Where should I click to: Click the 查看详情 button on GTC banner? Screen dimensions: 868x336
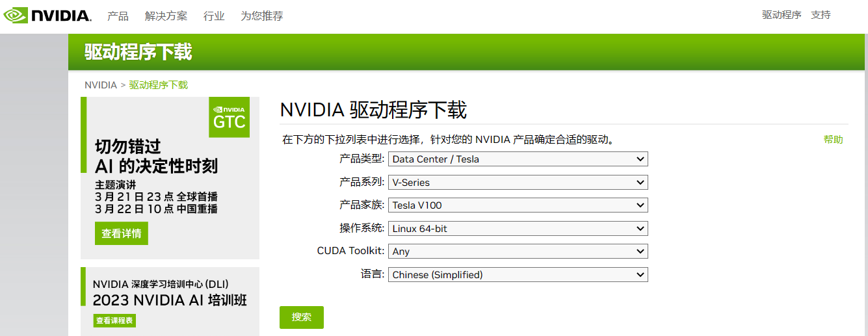point(122,233)
